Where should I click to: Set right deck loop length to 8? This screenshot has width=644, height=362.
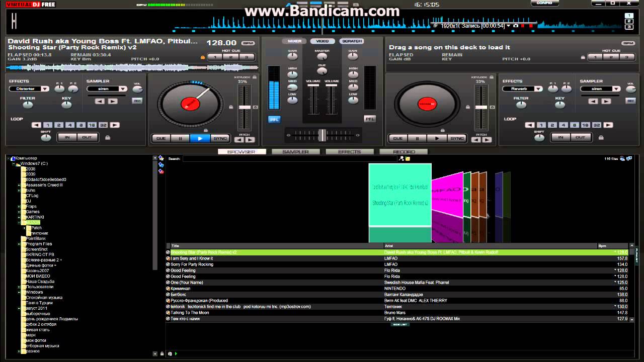click(x=574, y=125)
